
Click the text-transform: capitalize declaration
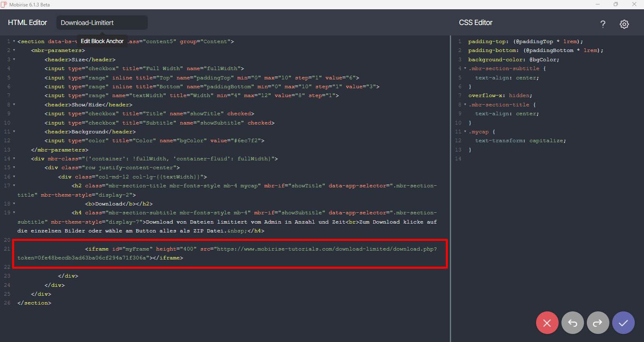(x=520, y=141)
